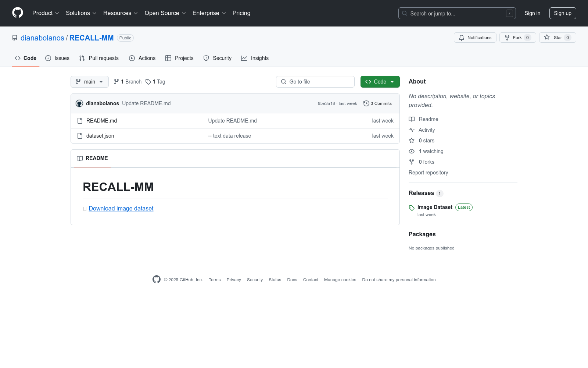This screenshot has width=588, height=368.
Task: Open the RECALL-MM repository title link
Action: click(x=92, y=38)
